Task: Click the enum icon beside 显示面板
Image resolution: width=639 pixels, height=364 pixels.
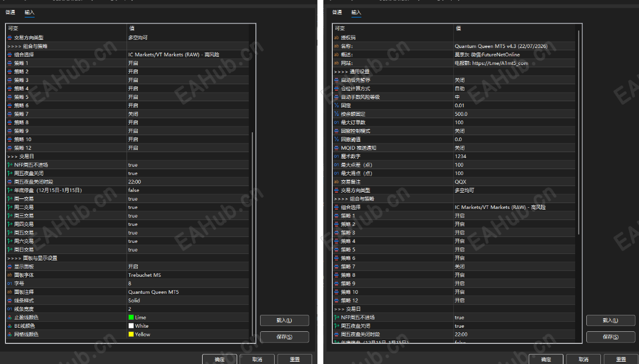Action: tap(10, 266)
